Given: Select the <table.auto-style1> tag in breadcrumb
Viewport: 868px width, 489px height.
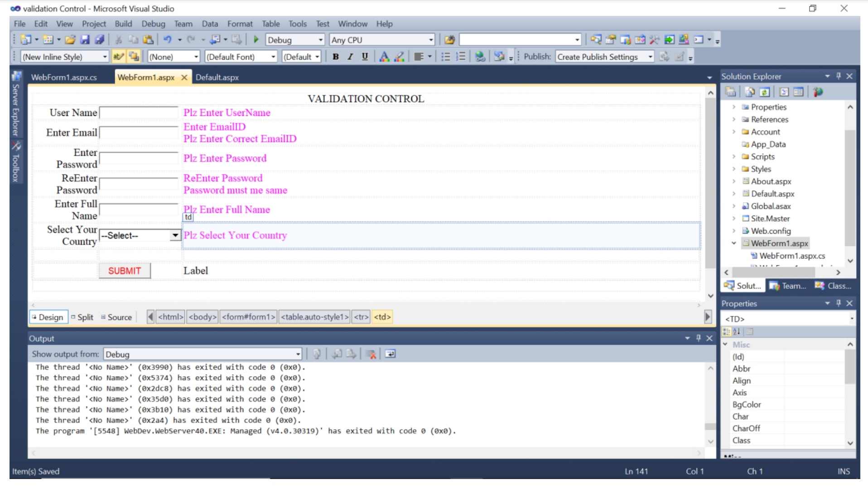Looking at the screenshot, I should 315,317.
